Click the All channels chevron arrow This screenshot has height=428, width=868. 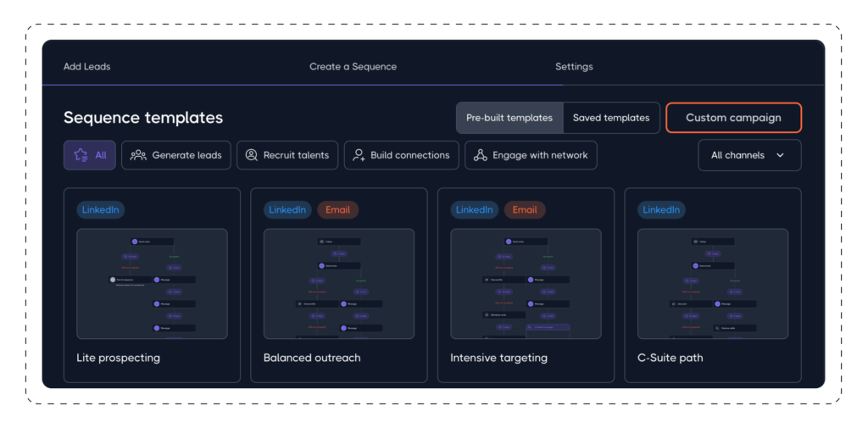(x=781, y=156)
